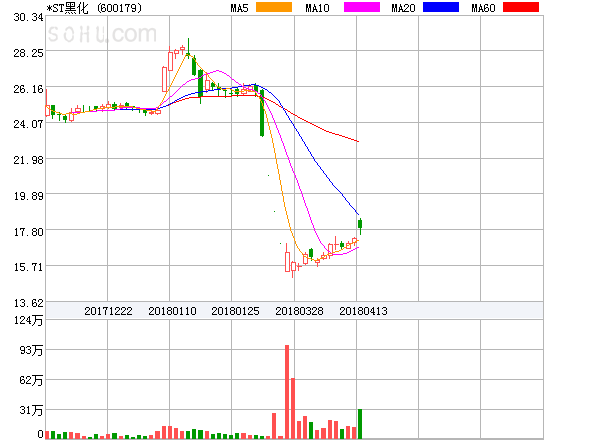Click the 20180413 date label

click(x=363, y=311)
